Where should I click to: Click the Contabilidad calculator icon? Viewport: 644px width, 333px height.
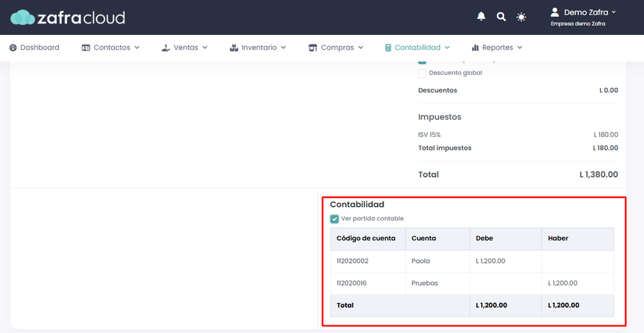(x=388, y=48)
